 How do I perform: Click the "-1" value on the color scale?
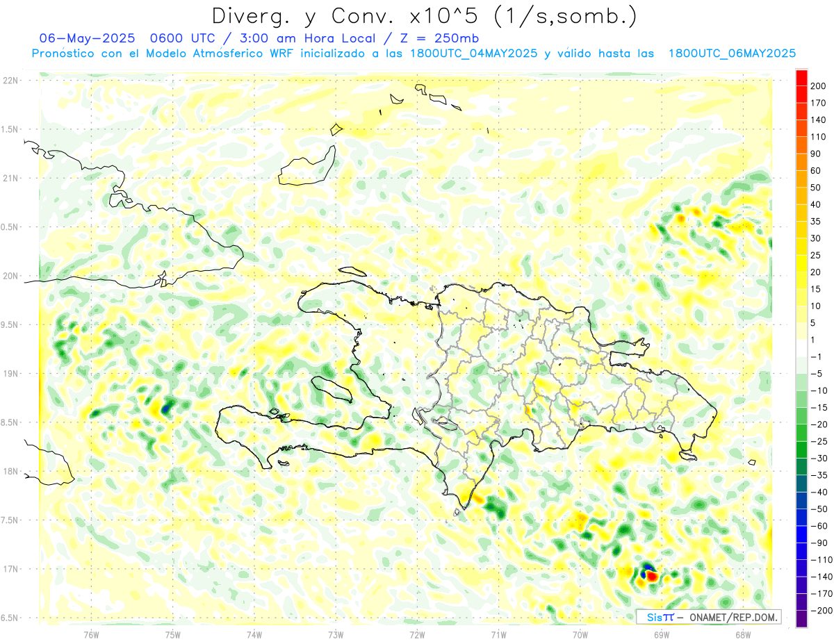tap(815, 357)
